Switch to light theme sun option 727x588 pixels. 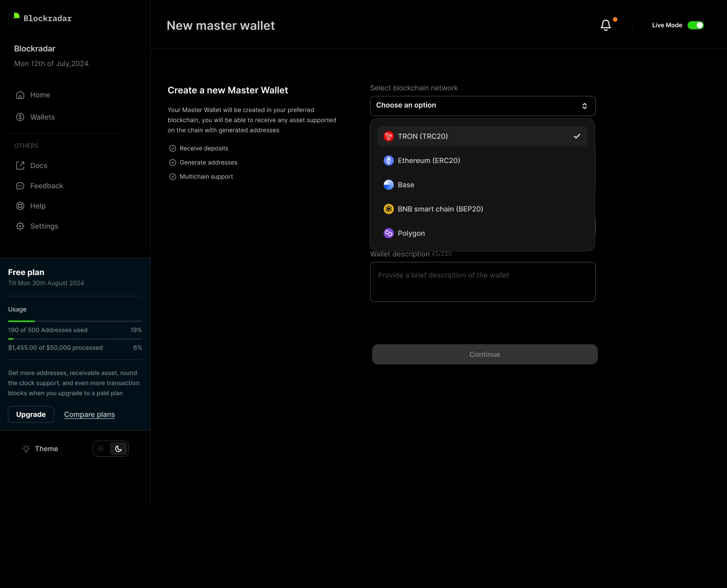coord(101,449)
